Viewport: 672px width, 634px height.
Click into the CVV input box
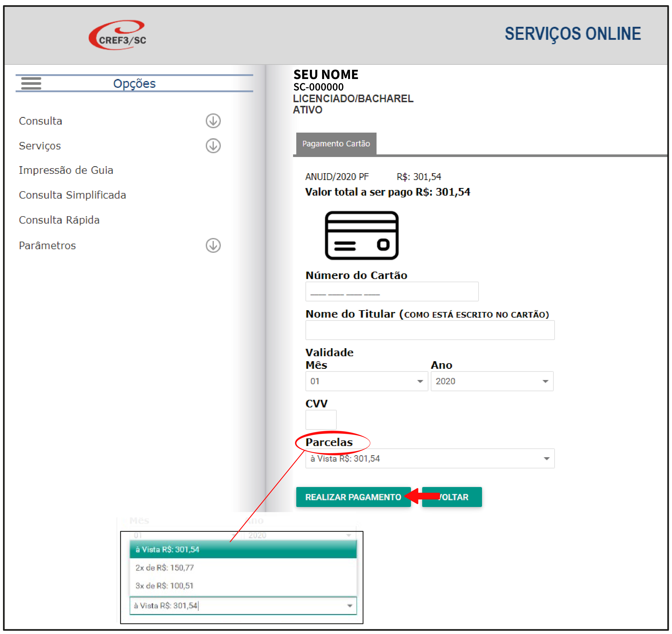321,420
